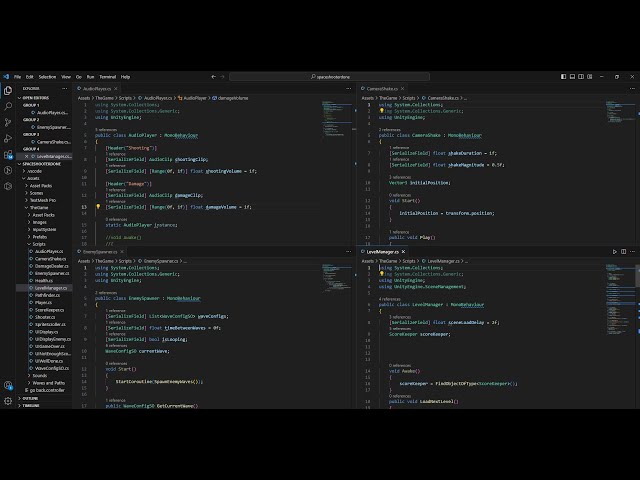Image resolution: width=640 pixels, height=480 pixels.
Task: Expand the Prefabs folder
Action: click(x=44, y=237)
